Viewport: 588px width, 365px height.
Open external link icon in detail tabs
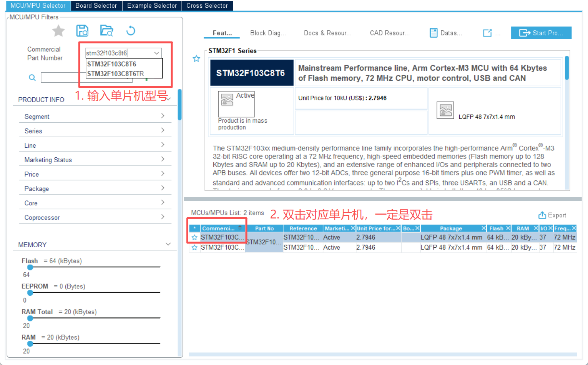[x=487, y=33]
